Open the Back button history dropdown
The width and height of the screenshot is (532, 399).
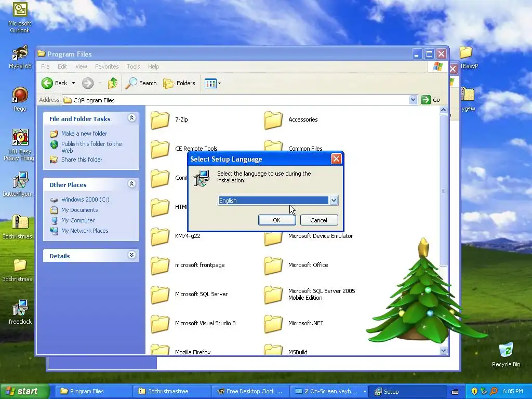pyautogui.click(x=73, y=83)
